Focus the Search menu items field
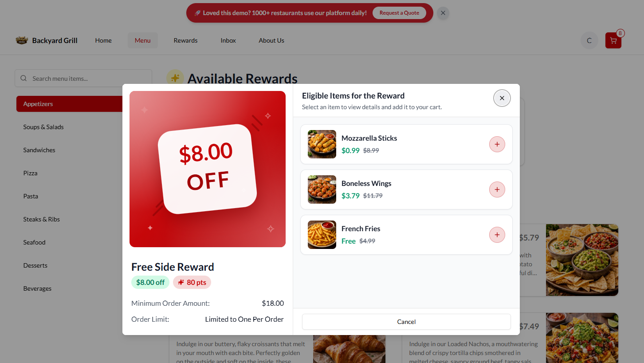This screenshot has height=363, width=644. pos(83,79)
